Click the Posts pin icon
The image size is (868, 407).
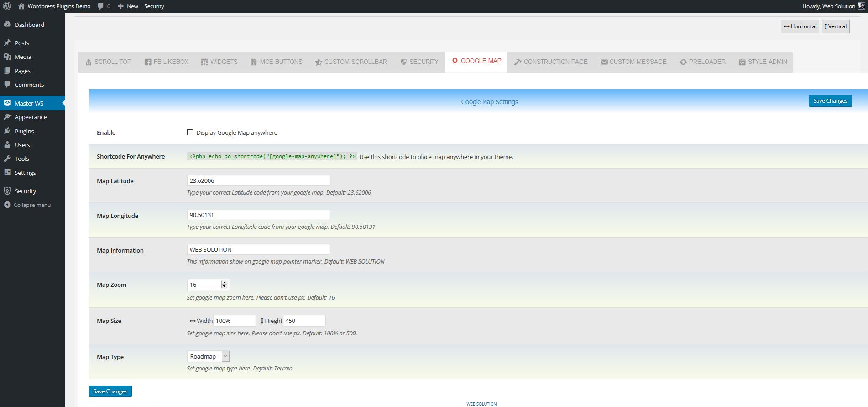7,42
